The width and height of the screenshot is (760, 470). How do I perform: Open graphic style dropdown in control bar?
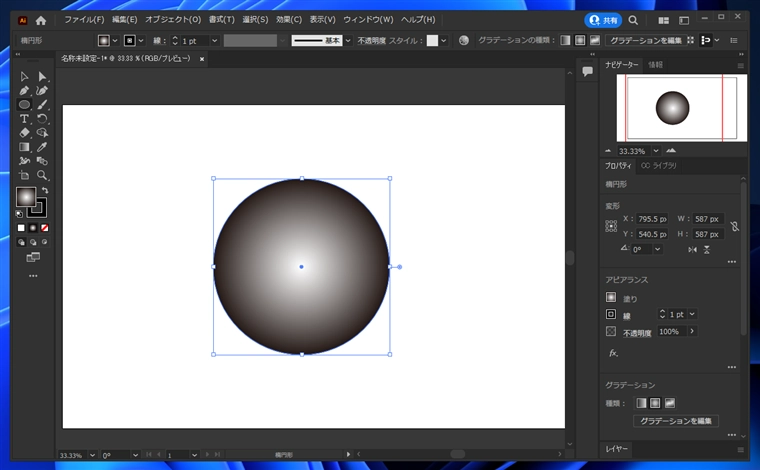click(443, 41)
